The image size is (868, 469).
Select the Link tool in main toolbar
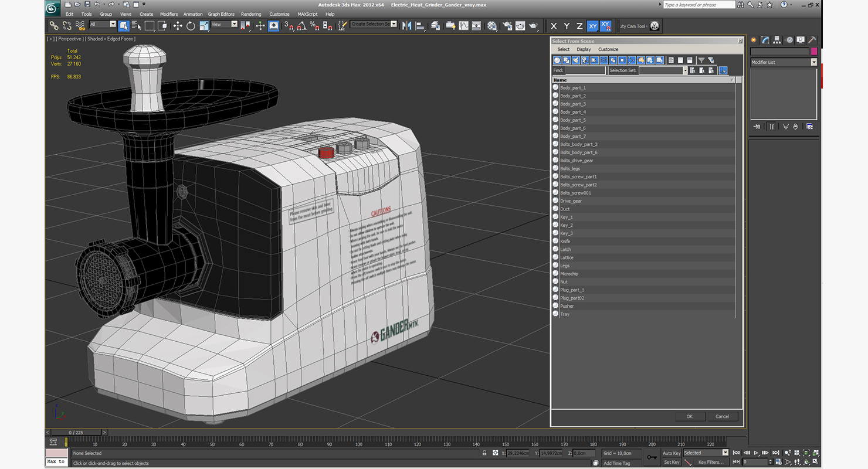tap(54, 26)
